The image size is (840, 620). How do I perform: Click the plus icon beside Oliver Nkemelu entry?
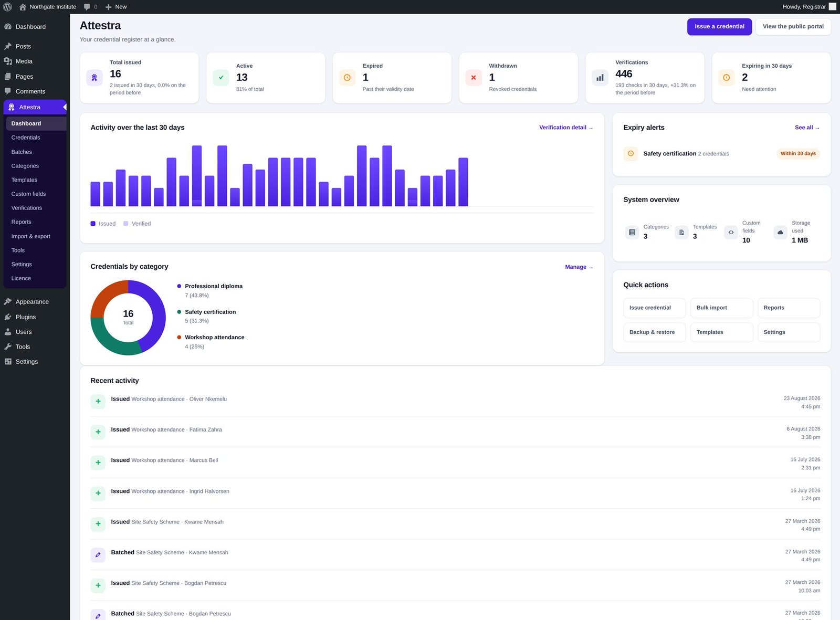tap(98, 402)
